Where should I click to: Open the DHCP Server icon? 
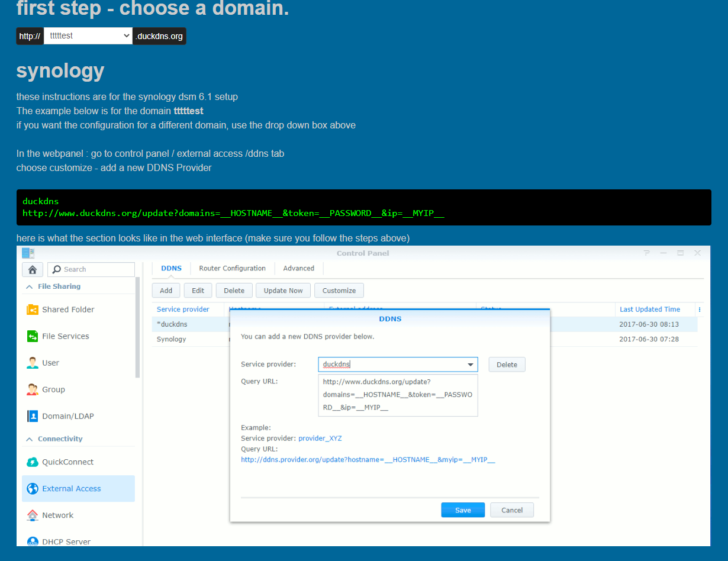[33, 541]
